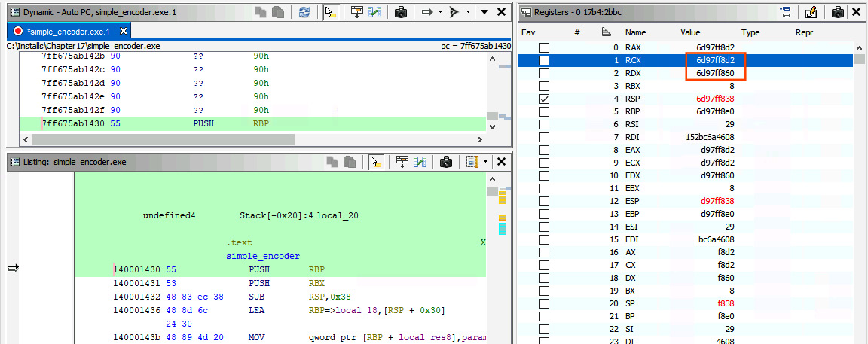Viewport: 868px width, 344px height.
Task: Click the select registers icon in the Registers toolbar
Action: point(784,11)
